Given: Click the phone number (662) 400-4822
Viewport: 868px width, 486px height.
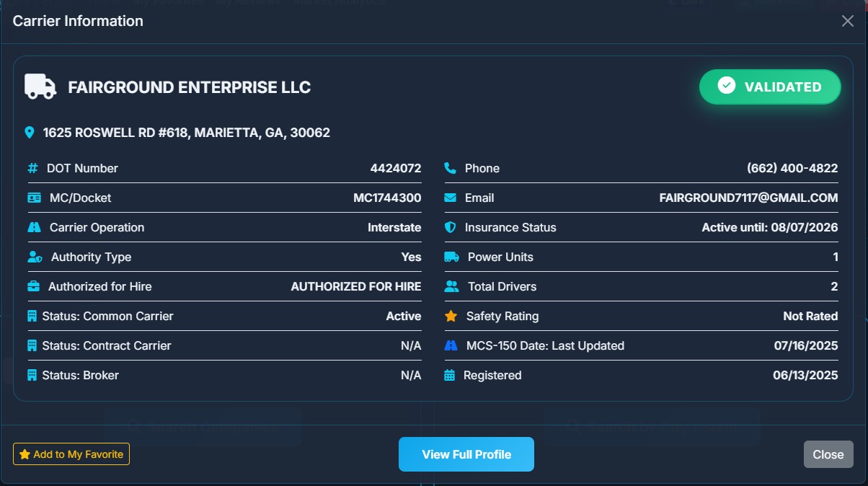Looking at the screenshot, I should [x=792, y=168].
